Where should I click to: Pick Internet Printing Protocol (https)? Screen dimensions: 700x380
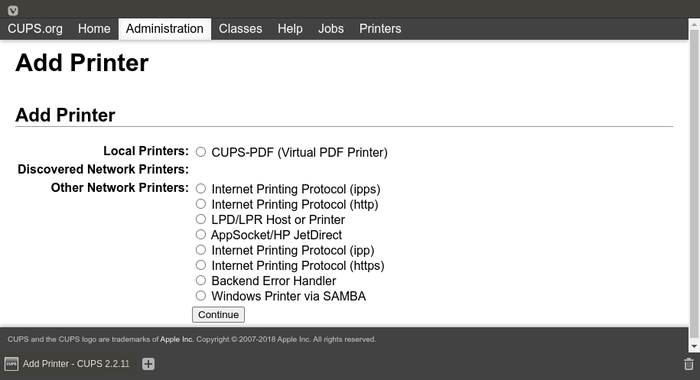tap(201, 265)
